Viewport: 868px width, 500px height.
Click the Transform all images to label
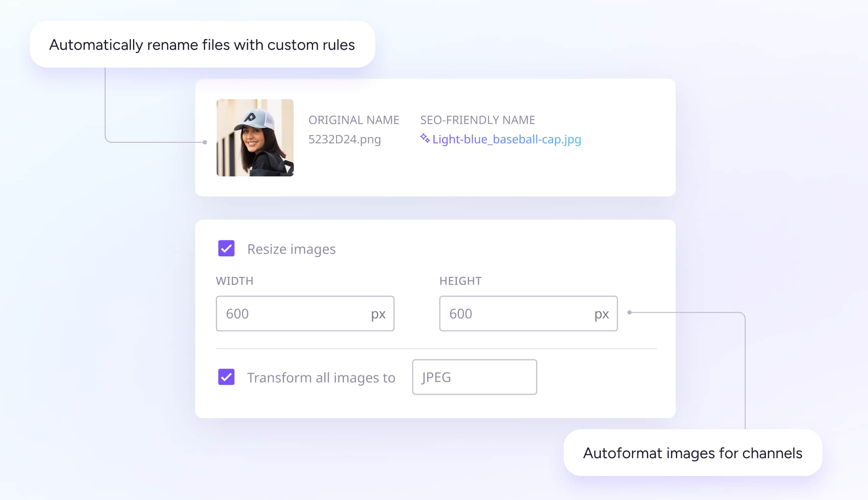click(x=321, y=378)
